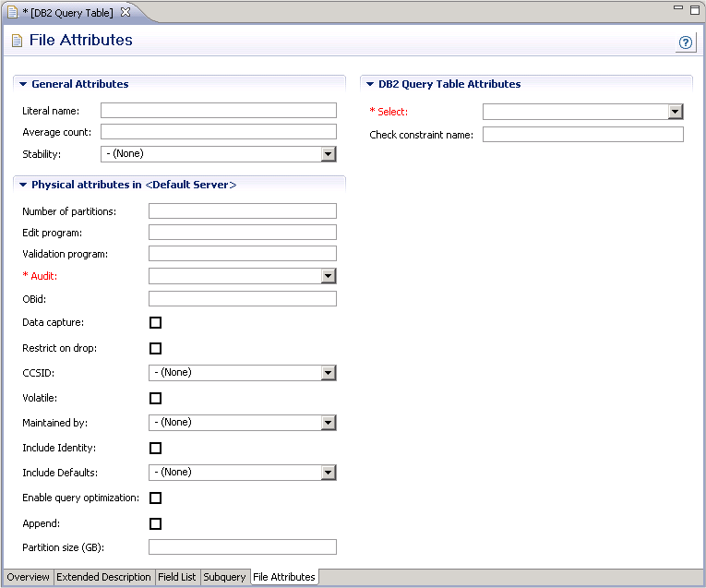706x588 pixels.
Task: Enable the Volatile checkbox
Action: [x=155, y=398]
